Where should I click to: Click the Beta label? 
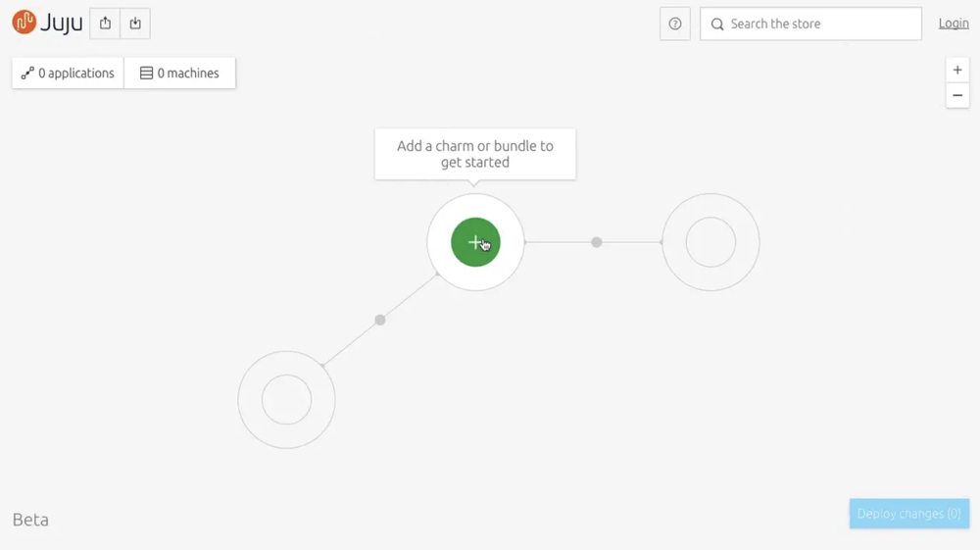[30, 520]
